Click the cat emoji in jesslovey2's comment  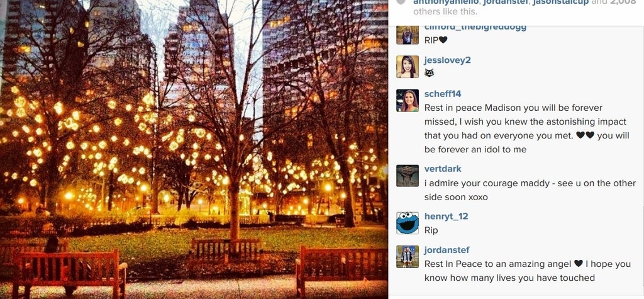click(429, 73)
